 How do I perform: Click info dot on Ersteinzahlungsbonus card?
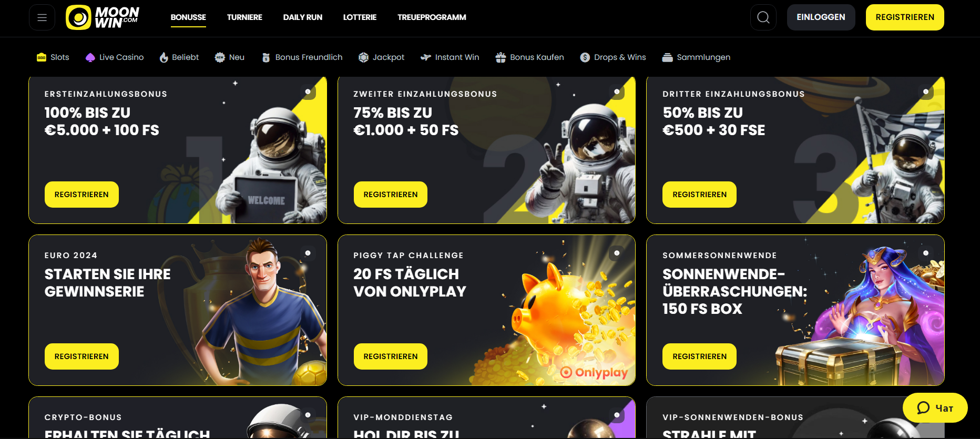tap(308, 91)
